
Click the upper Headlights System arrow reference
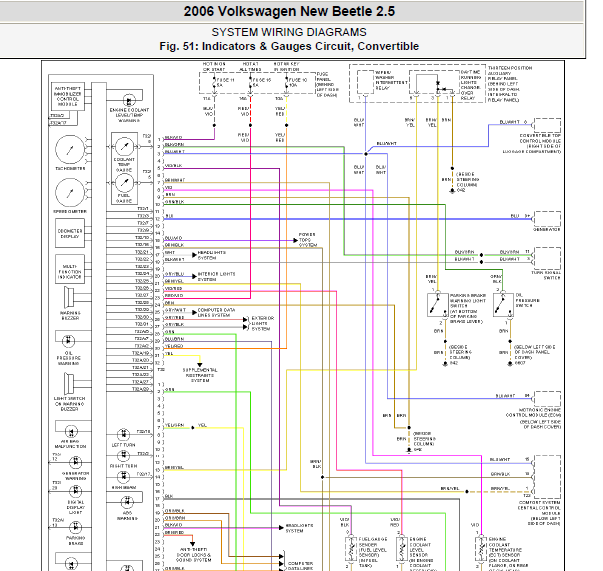tap(194, 255)
